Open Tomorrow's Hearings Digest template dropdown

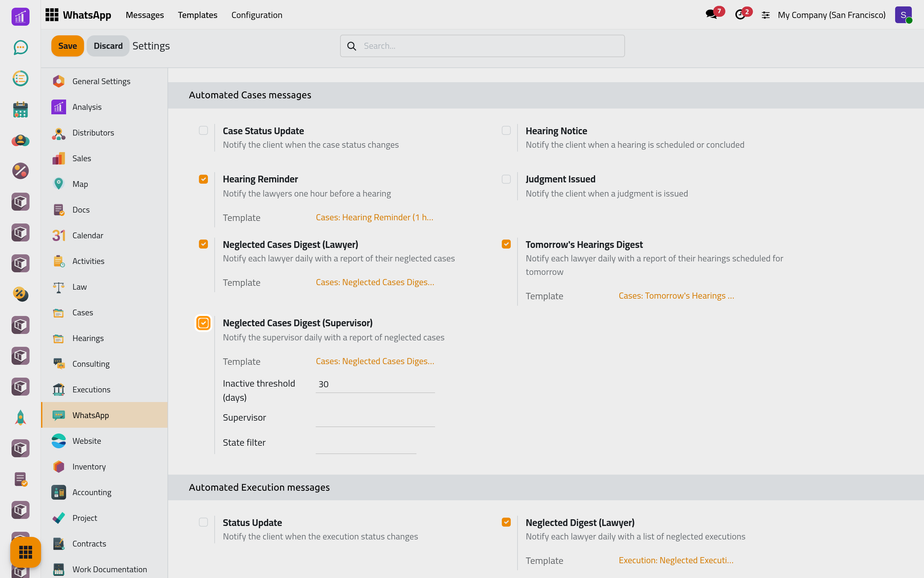(676, 296)
